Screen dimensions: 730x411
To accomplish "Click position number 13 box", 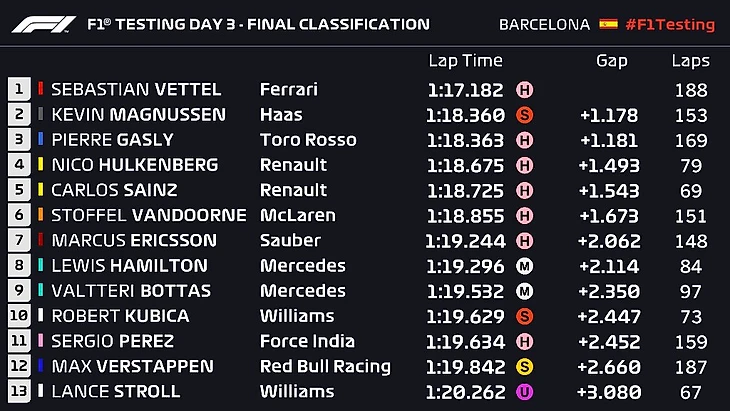I will (19, 392).
